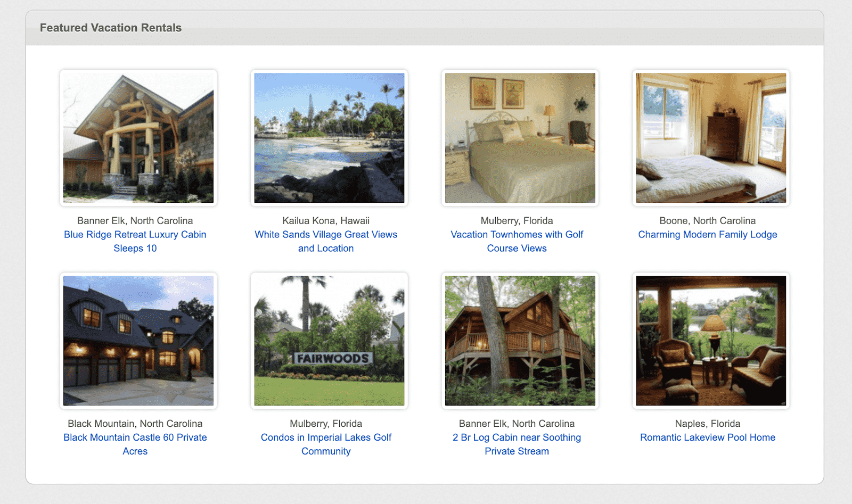Follow White Sands Village Great Views link
The height and width of the screenshot is (504, 852).
pyautogui.click(x=326, y=241)
